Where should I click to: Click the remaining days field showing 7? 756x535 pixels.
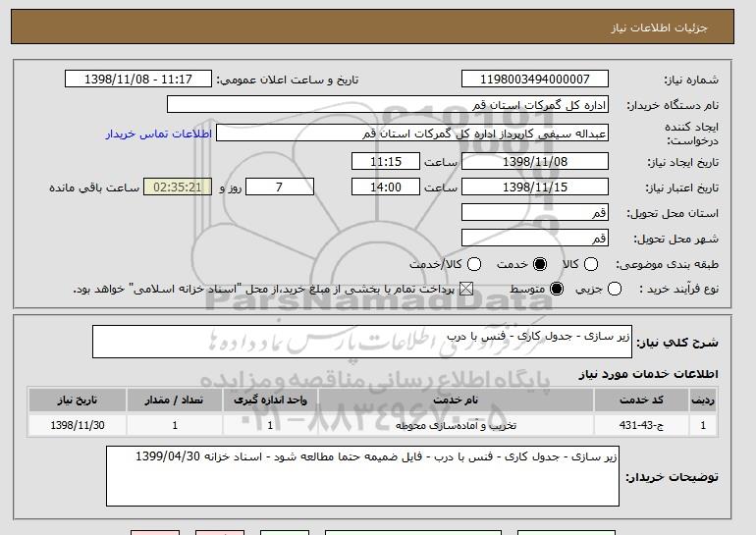click(x=280, y=187)
